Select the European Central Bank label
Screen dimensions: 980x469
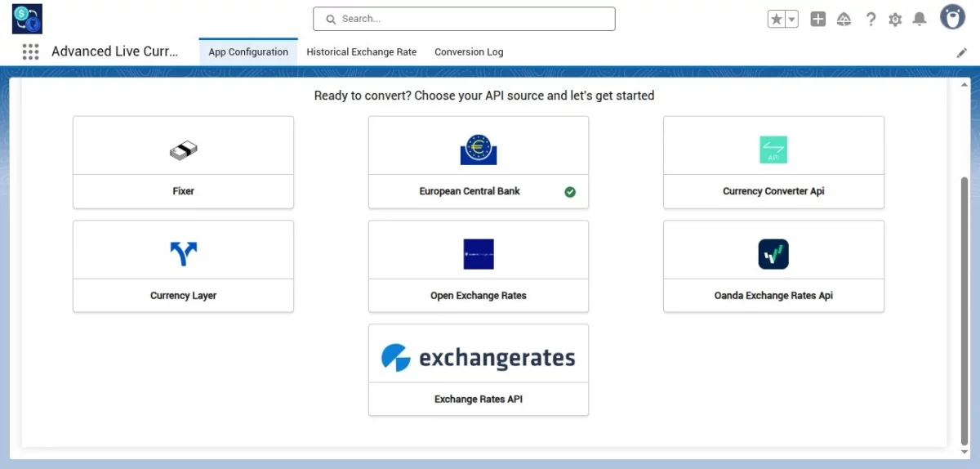[470, 191]
